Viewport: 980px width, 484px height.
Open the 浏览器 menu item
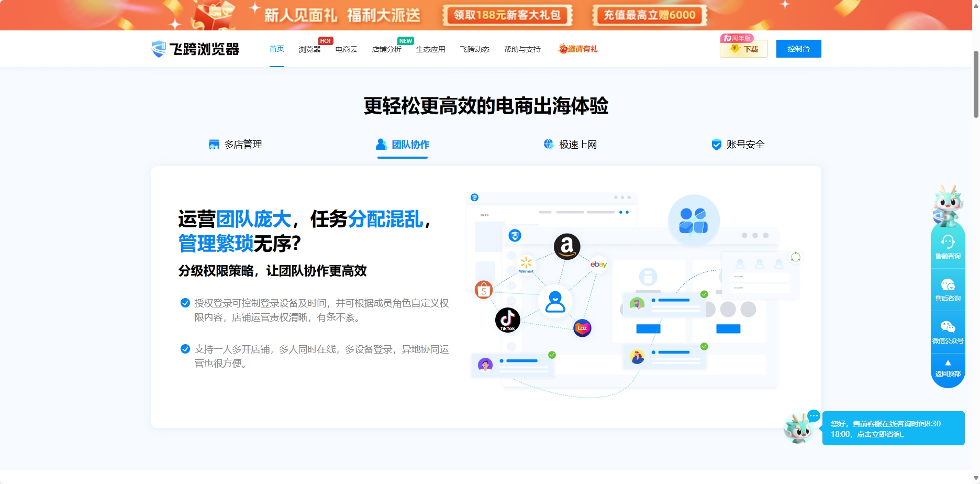[x=309, y=49]
